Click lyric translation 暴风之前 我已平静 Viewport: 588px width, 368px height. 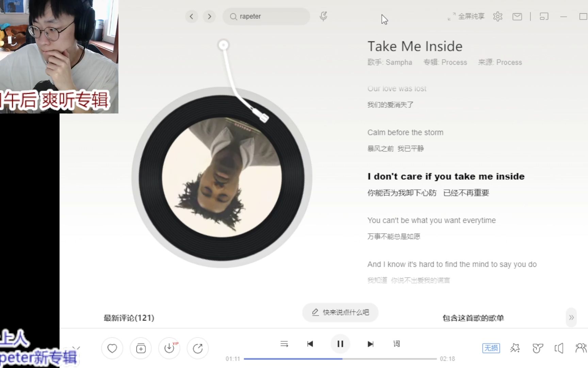pyautogui.click(x=396, y=149)
